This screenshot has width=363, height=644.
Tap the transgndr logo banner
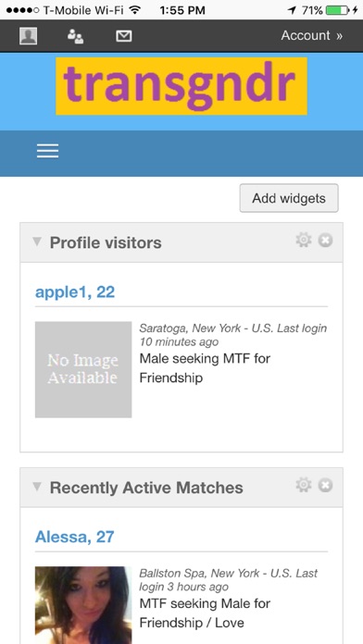181,86
